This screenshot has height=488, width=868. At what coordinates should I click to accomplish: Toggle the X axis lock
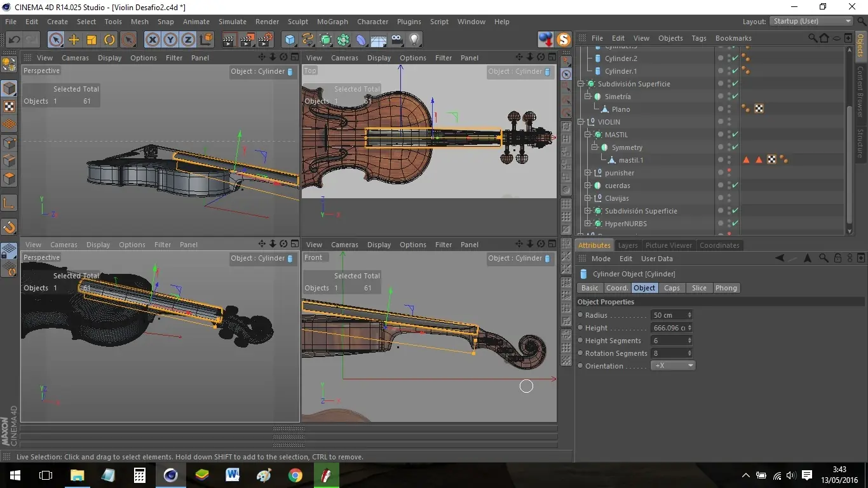153,39
